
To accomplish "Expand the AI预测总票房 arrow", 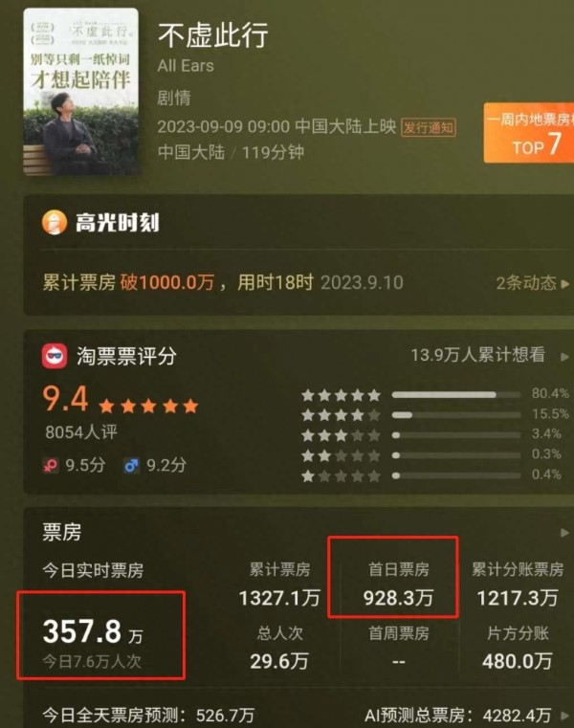I will [564, 715].
